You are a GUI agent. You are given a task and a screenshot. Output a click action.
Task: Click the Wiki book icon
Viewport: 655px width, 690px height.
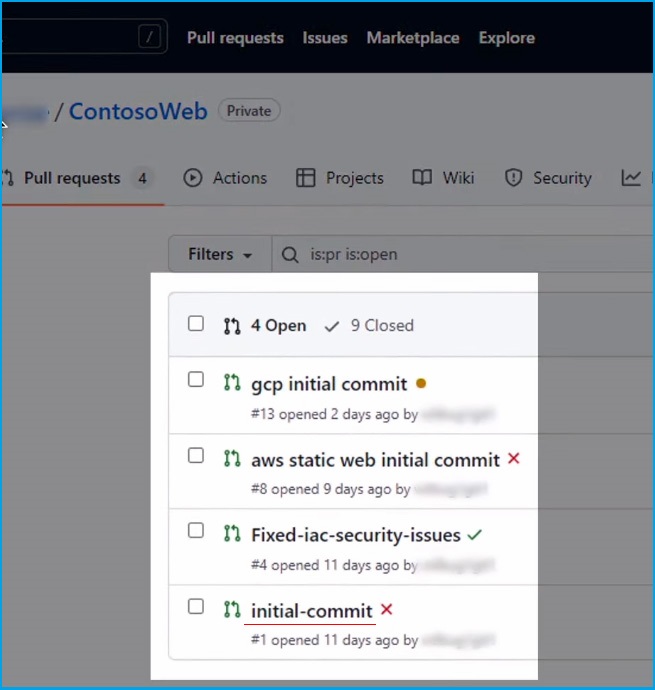click(422, 178)
